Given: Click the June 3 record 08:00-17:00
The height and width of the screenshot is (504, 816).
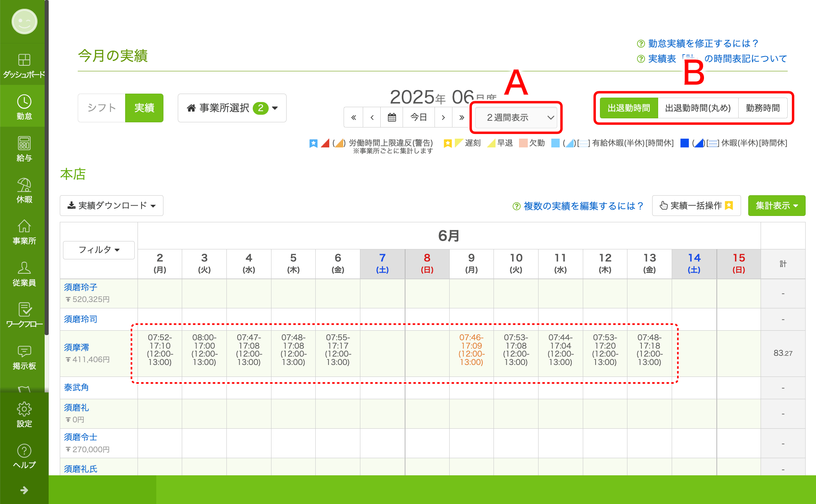Looking at the screenshot, I should click(x=204, y=350).
